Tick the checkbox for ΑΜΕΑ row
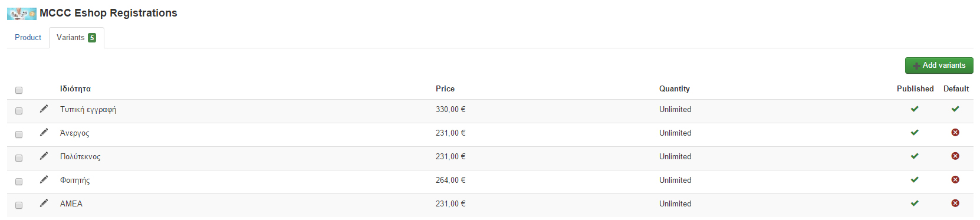980x220 pixels. pos(19,205)
